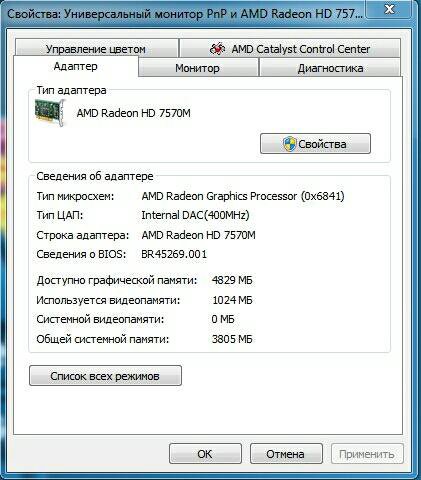Image resolution: width=421 pixels, height=480 pixels.
Task: Click the Применить button
Action: [x=367, y=454]
